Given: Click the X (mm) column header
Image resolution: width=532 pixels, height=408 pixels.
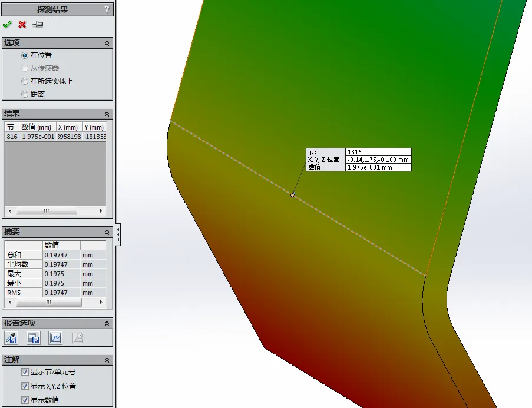Looking at the screenshot, I should (x=69, y=127).
